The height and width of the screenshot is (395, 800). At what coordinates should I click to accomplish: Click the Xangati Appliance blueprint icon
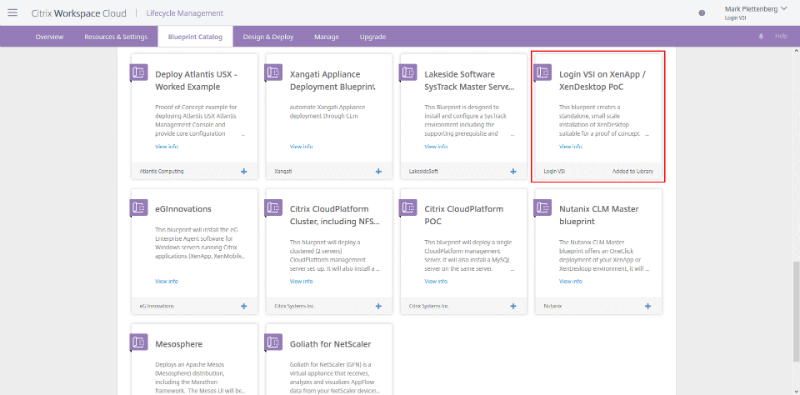pos(274,72)
